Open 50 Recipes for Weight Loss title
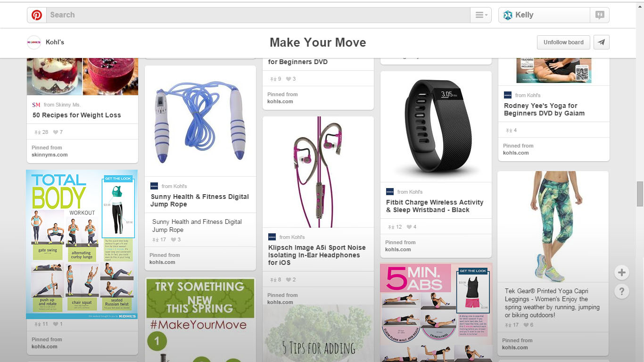The image size is (644, 362). 77,115
